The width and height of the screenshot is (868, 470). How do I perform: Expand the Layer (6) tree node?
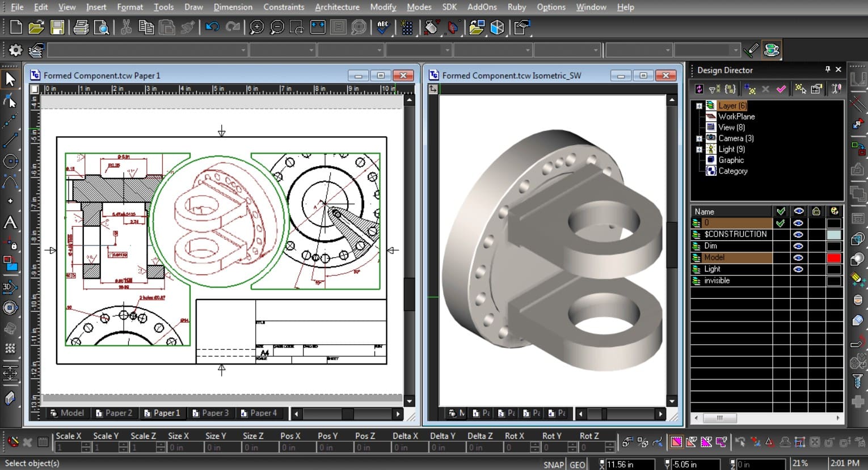click(699, 106)
